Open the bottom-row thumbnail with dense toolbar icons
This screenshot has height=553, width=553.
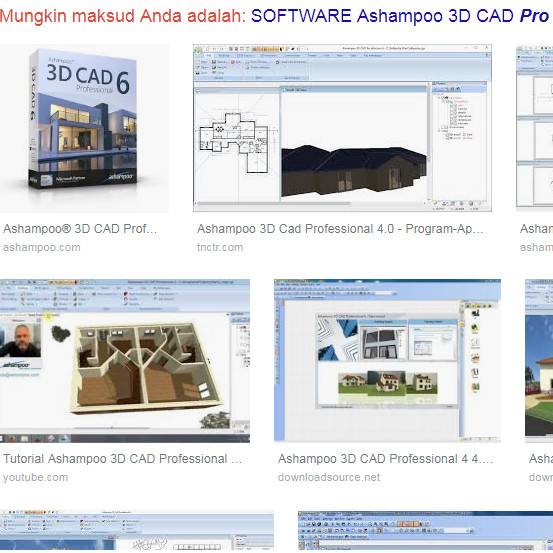coord(425,530)
